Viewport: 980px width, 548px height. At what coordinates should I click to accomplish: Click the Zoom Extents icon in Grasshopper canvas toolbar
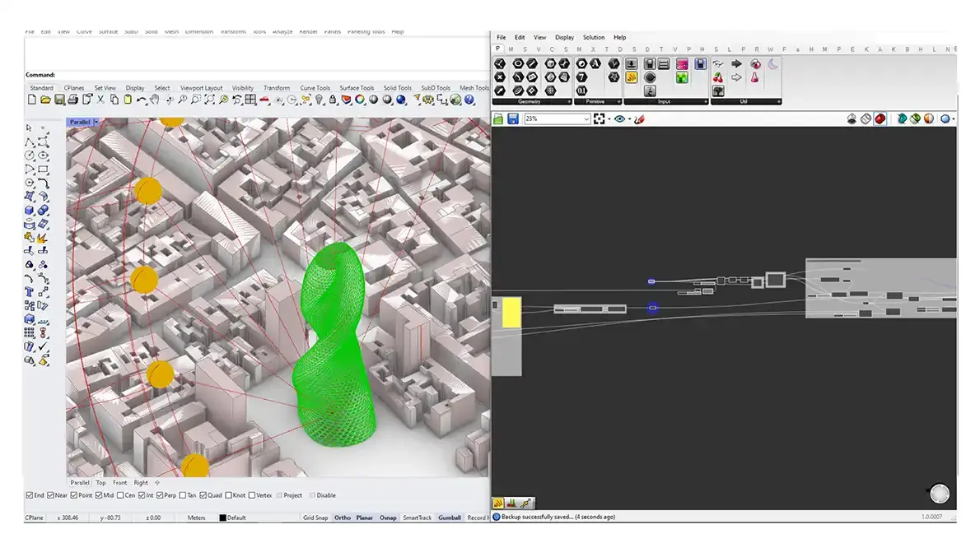click(600, 118)
